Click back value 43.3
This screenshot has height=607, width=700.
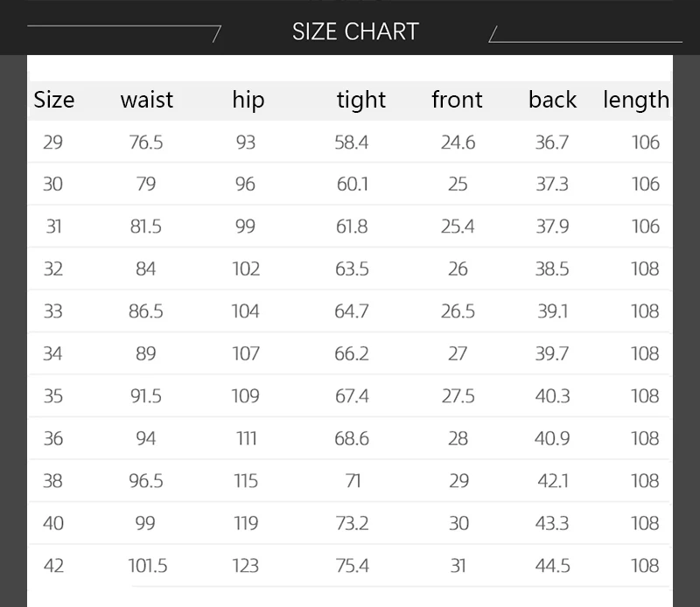[552, 523]
